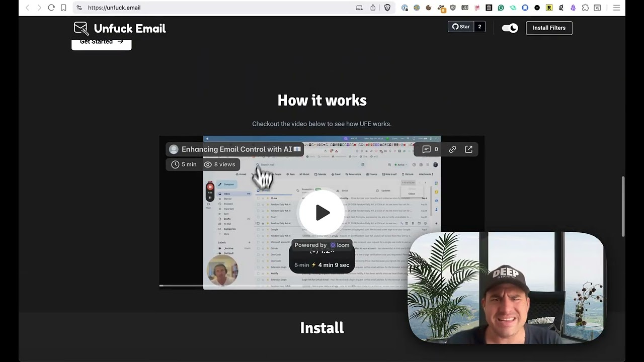This screenshot has width=644, height=362.
Task: Seek using the video progress bar
Action: pyautogui.click(x=284, y=286)
